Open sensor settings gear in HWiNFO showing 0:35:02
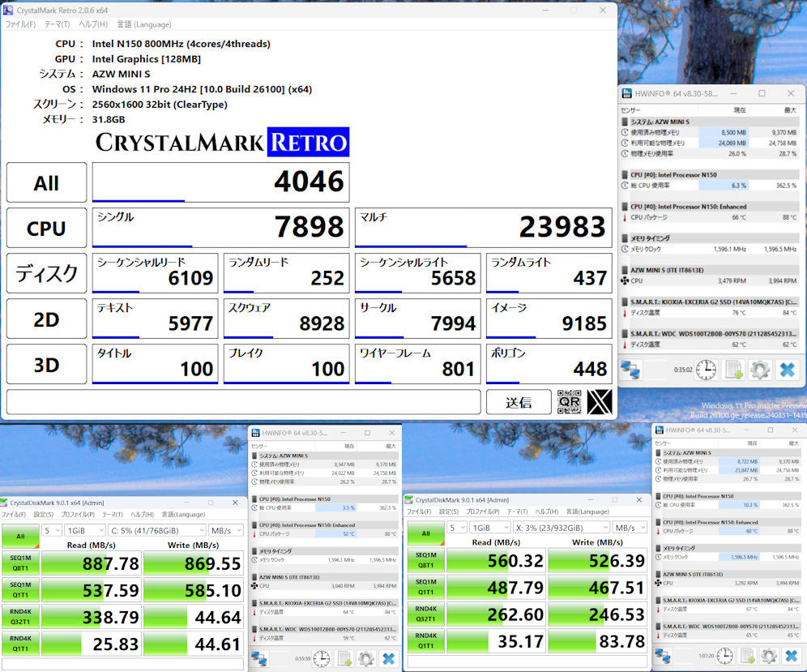The width and height of the screenshot is (807, 672). pos(760,369)
